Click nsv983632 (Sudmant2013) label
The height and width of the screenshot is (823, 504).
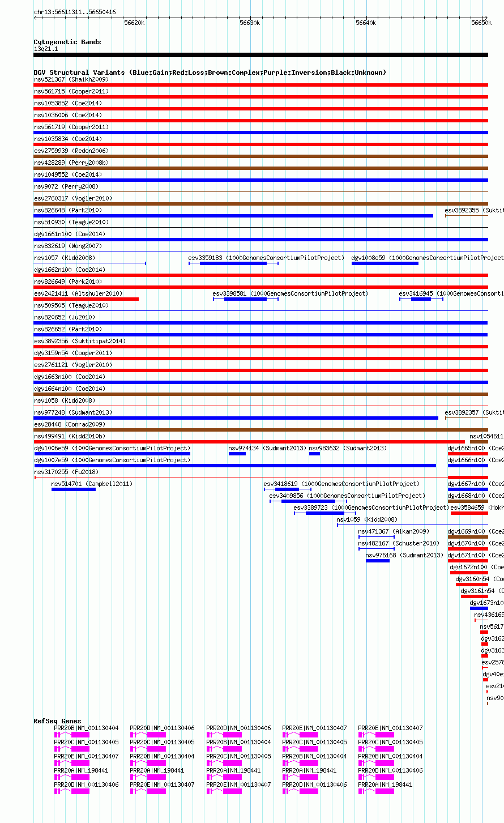[x=348, y=448]
